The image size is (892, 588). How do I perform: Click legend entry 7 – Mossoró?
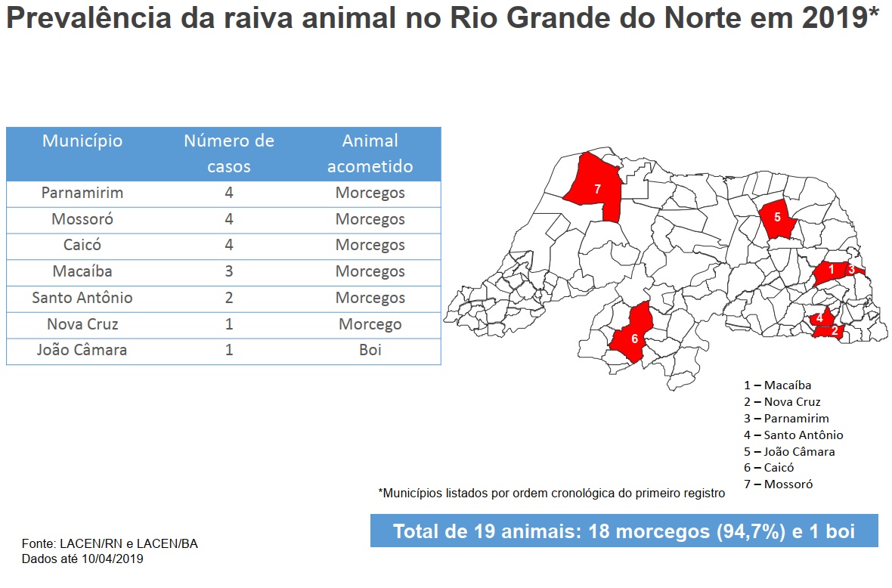(778, 484)
